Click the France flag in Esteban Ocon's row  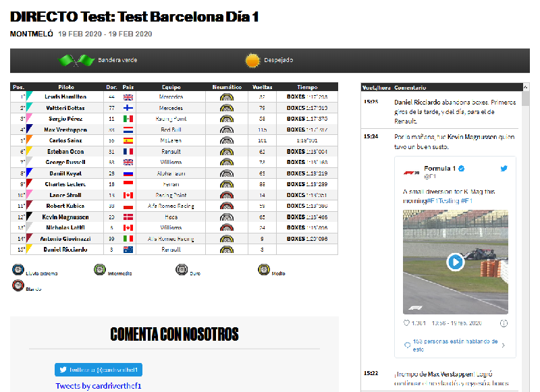[x=128, y=151]
